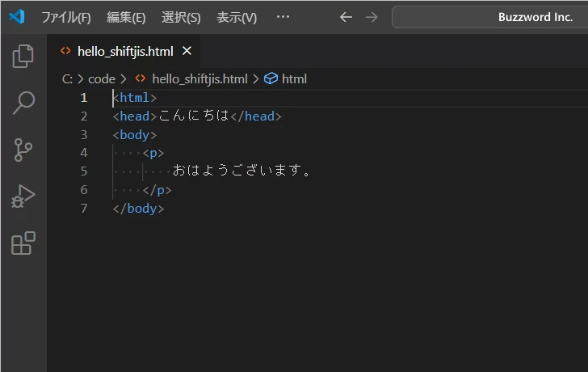This screenshot has width=588, height=372.
Task: Place cursor in the <html> tag
Action: pos(135,98)
